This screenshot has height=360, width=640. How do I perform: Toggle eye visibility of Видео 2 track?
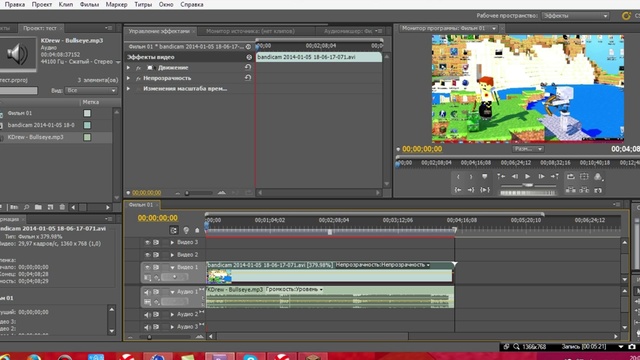147,255
